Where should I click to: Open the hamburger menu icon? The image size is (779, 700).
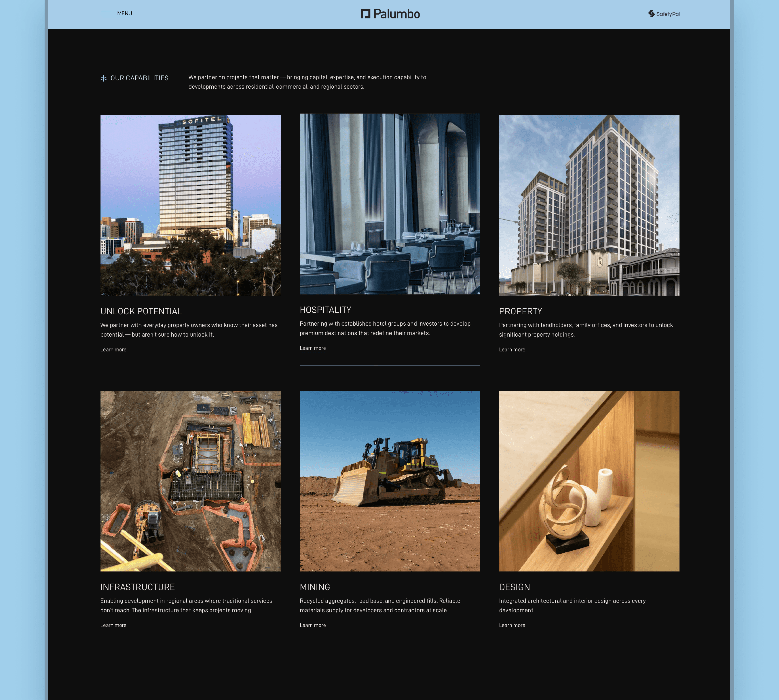pos(106,14)
